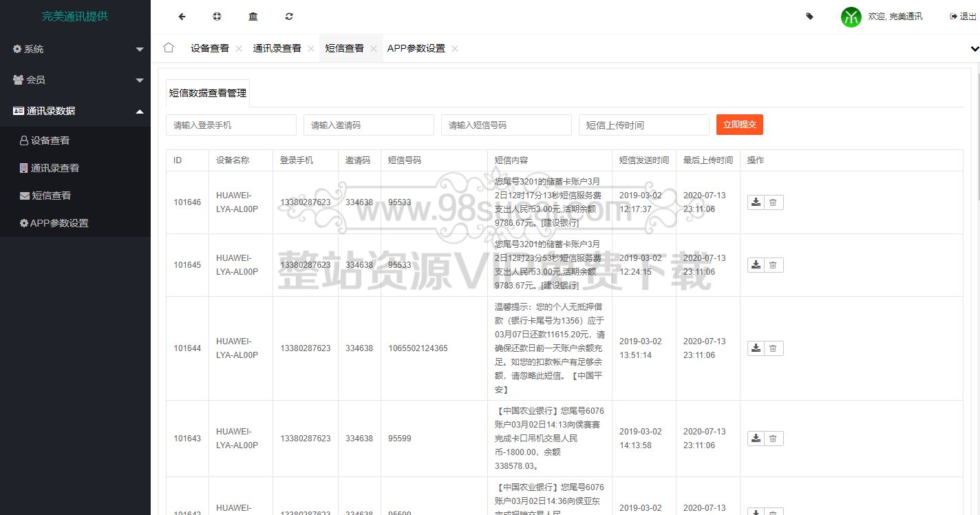Close the 短信查看 tab with its X
980x515 pixels.
(373, 48)
